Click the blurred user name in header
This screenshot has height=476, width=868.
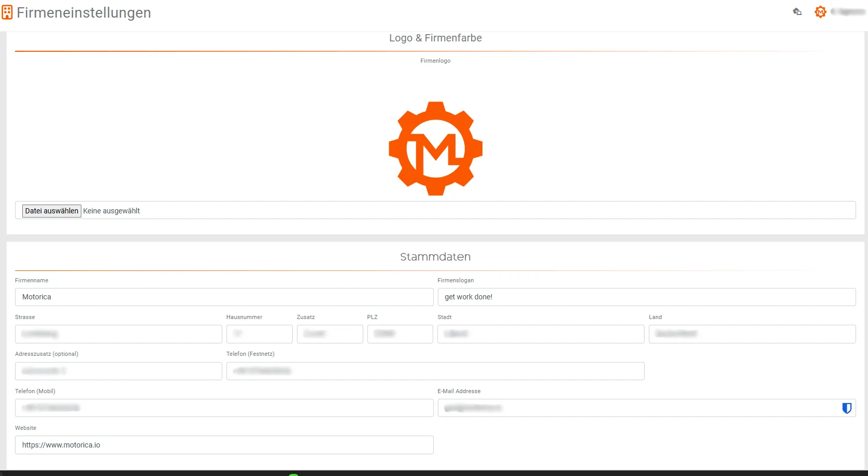[848, 11]
